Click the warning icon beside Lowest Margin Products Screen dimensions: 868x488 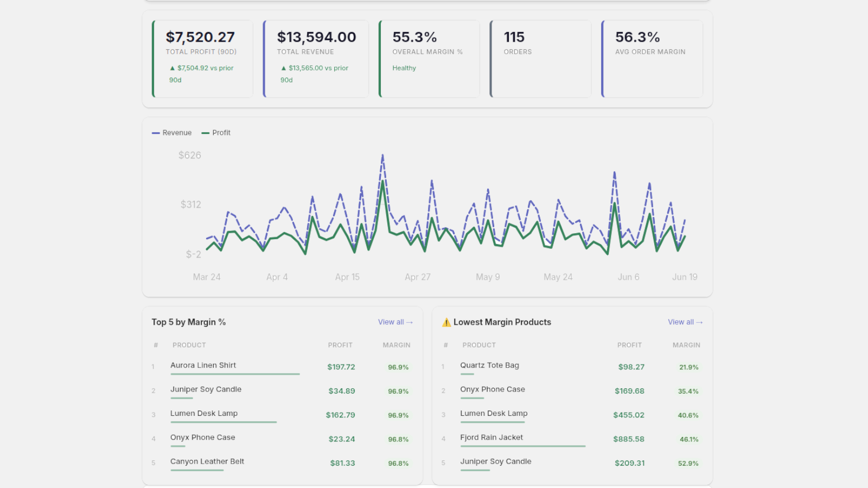446,322
